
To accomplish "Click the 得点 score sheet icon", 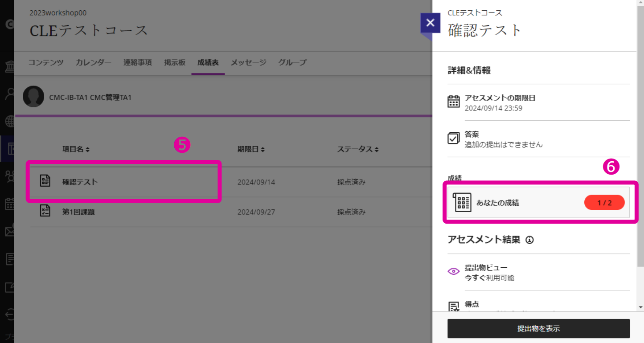I will 454,306.
